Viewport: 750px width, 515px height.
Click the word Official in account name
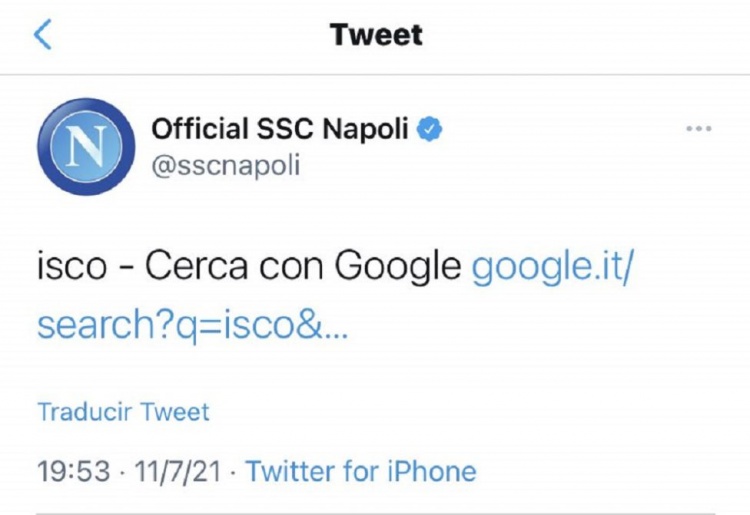(200, 129)
